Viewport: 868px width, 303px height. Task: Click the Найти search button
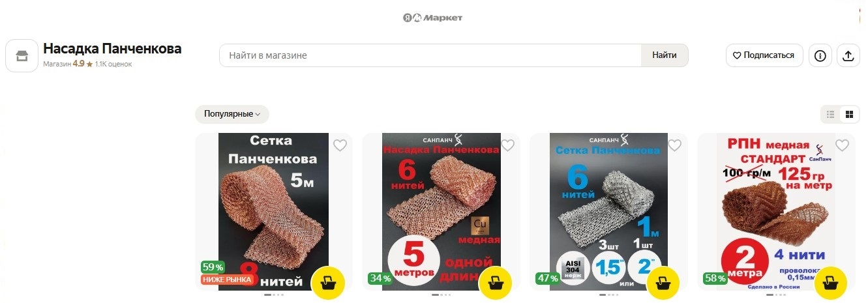click(665, 55)
